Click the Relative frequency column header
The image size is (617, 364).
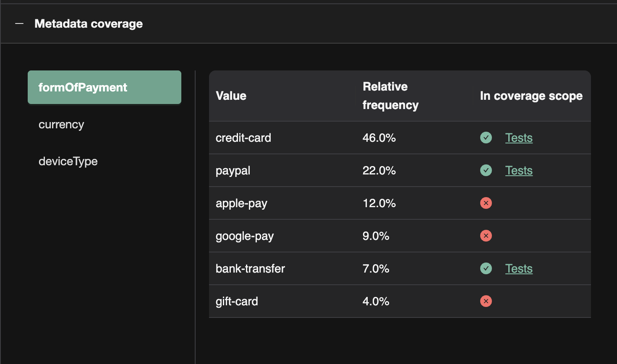coord(390,96)
